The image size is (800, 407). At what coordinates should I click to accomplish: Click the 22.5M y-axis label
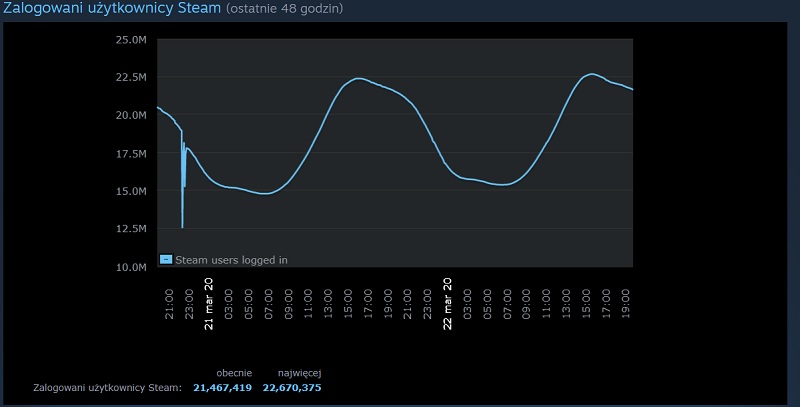pyautogui.click(x=131, y=77)
